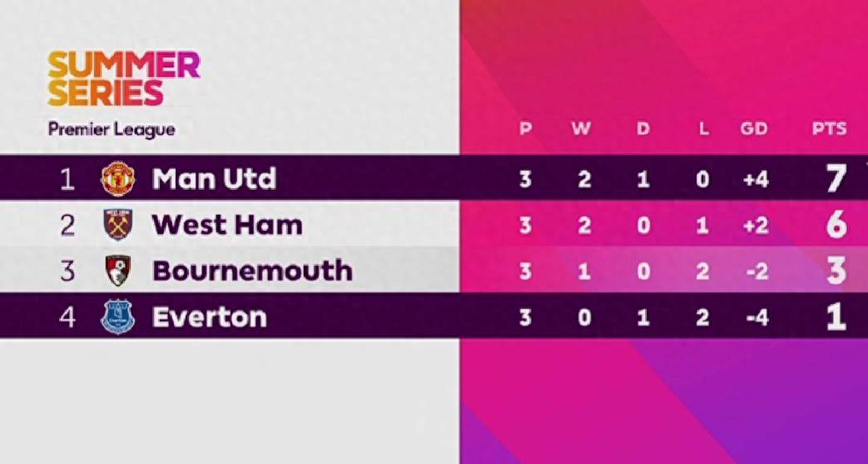Click Bournemouth's 3 points value

tap(836, 271)
